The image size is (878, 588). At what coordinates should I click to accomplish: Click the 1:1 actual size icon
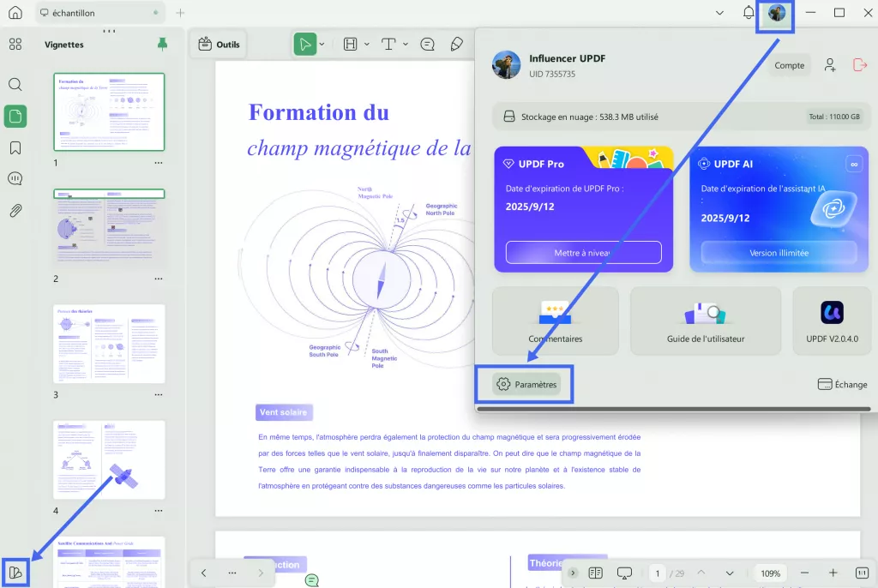862,573
